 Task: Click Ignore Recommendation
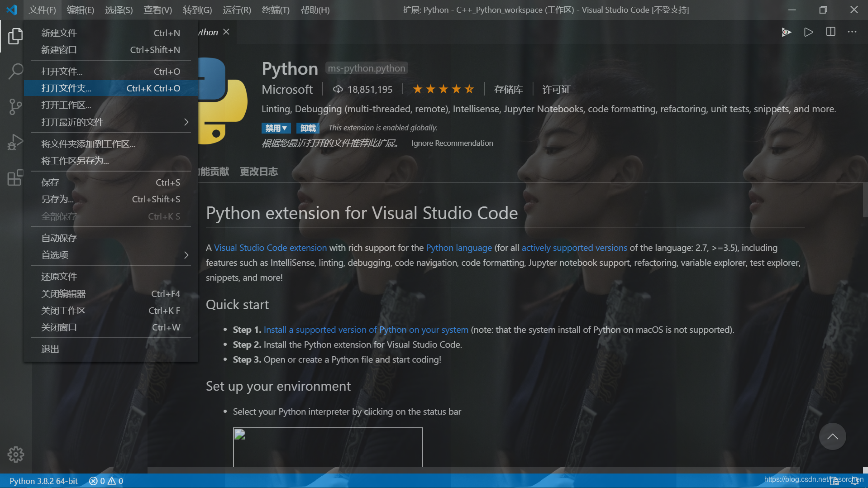pos(452,143)
